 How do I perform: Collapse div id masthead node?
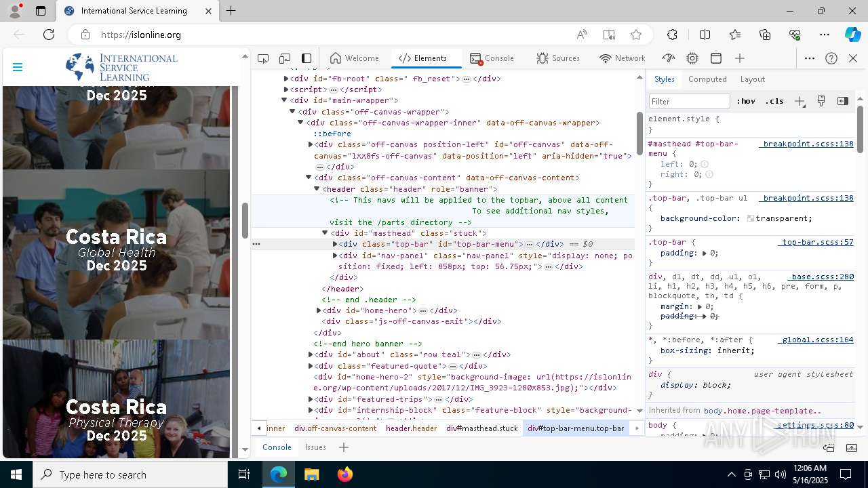(x=325, y=233)
